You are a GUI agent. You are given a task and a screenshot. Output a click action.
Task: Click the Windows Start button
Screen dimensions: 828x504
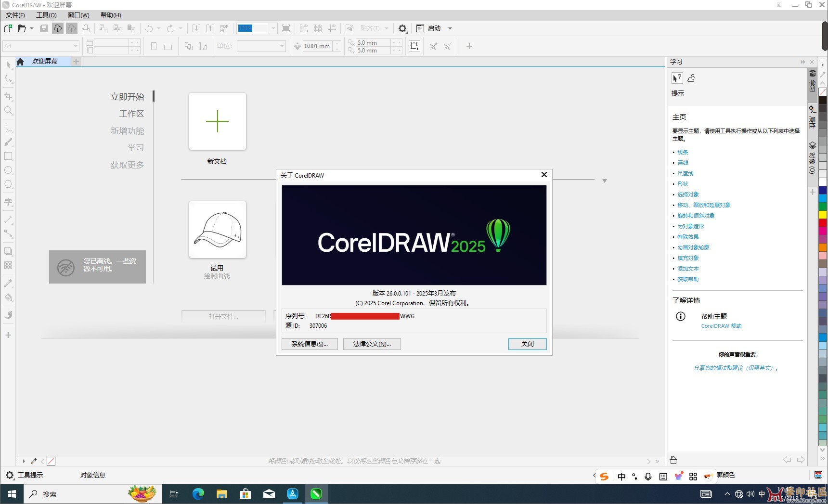(x=12, y=494)
